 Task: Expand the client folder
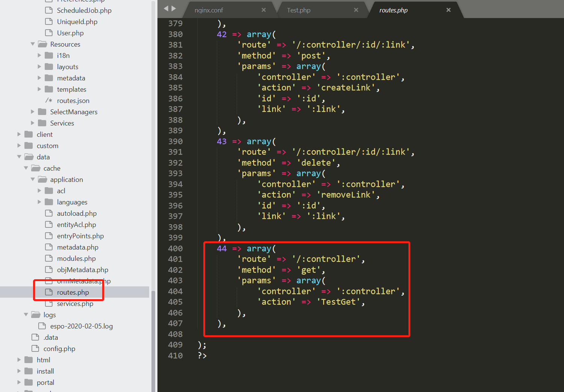coord(19,134)
